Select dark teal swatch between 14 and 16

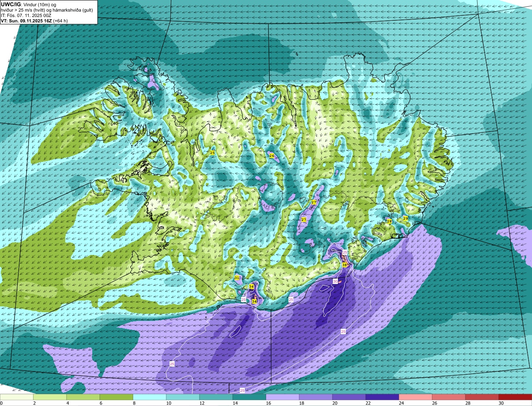tap(249, 397)
